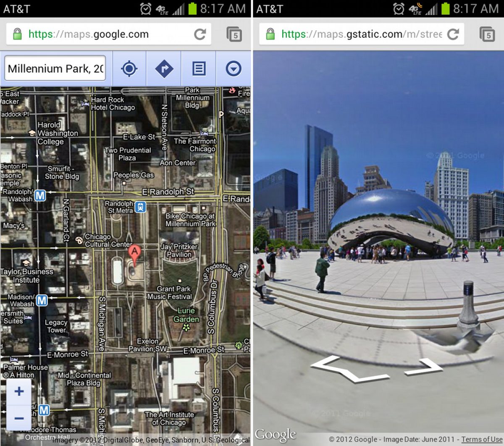Edit the Millennium Park search field
Screen dimensions: 504x446
(55, 68)
